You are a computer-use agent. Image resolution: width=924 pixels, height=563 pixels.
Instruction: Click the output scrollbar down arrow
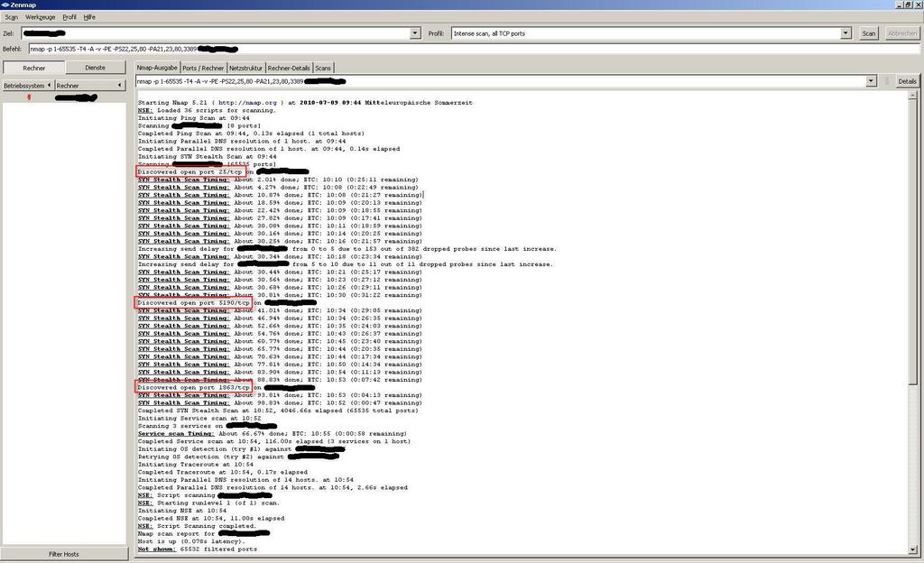coord(914,549)
